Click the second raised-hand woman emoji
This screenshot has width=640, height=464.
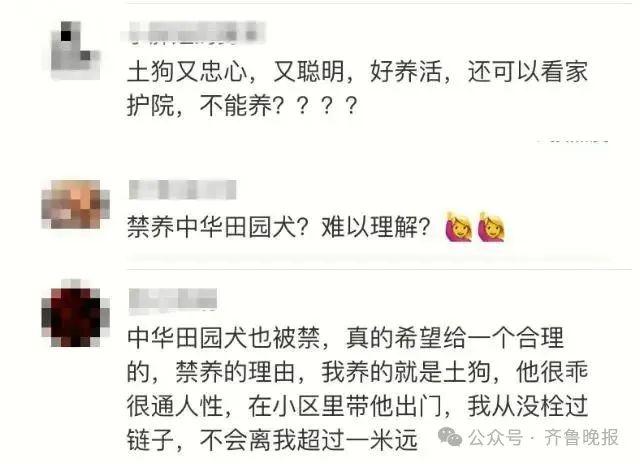point(491,227)
